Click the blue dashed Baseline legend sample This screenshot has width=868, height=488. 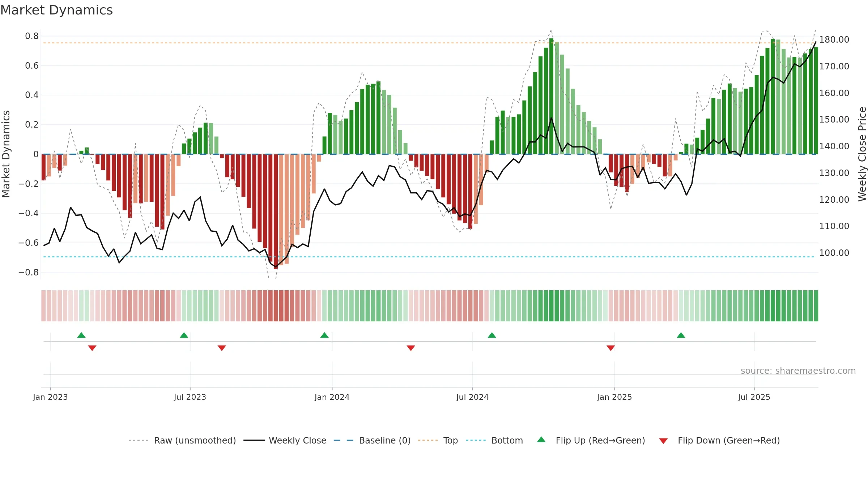(x=344, y=440)
